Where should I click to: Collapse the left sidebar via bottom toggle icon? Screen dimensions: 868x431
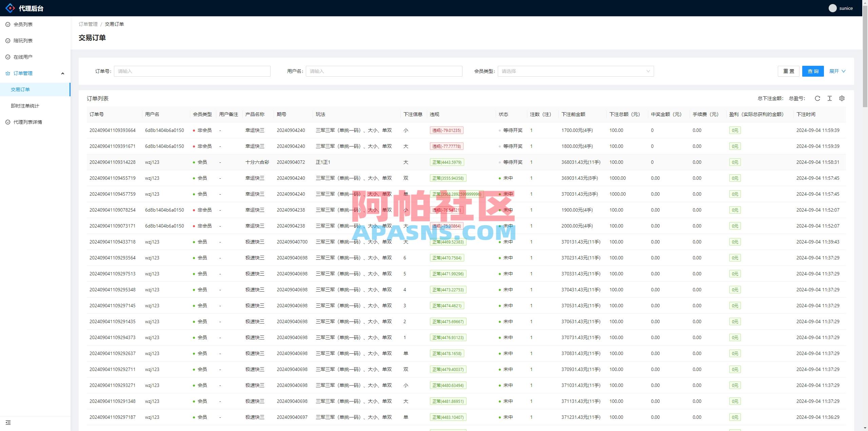tap(8, 423)
